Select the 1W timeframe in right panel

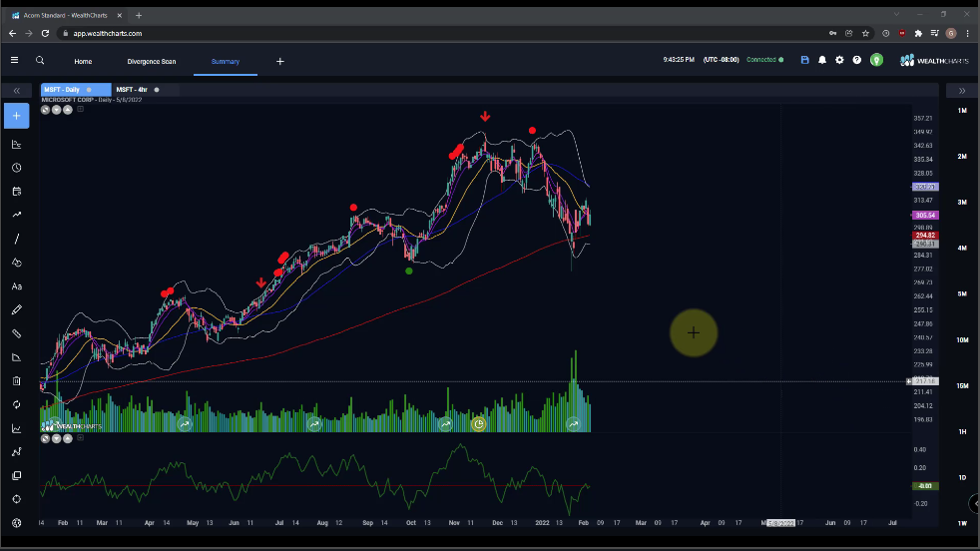[x=962, y=523]
